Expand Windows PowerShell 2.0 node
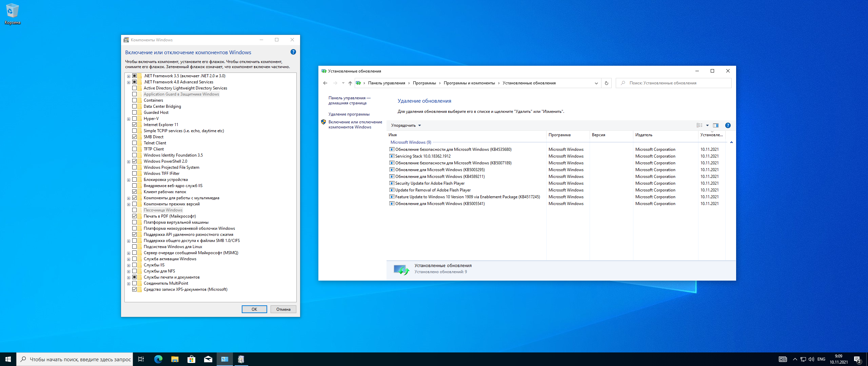 pos(129,162)
